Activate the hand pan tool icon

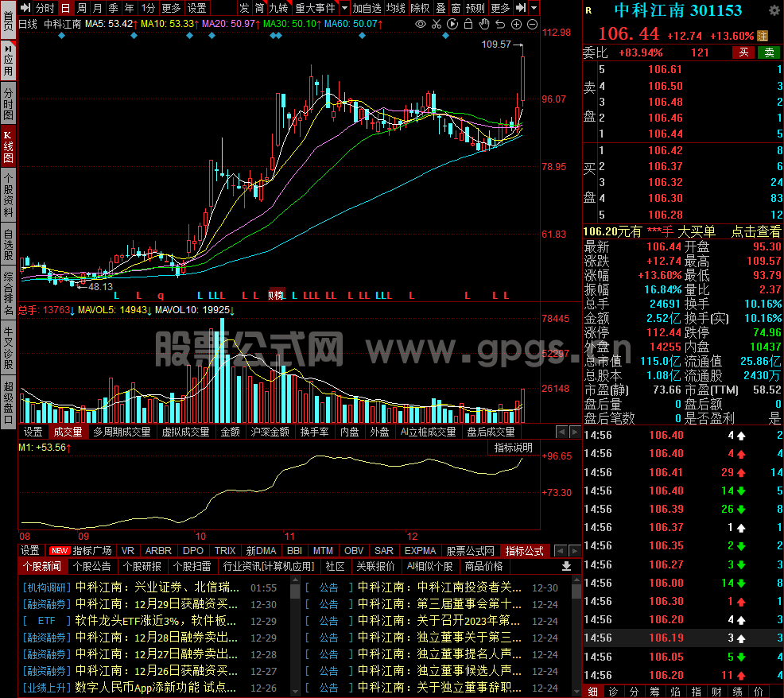484,24
